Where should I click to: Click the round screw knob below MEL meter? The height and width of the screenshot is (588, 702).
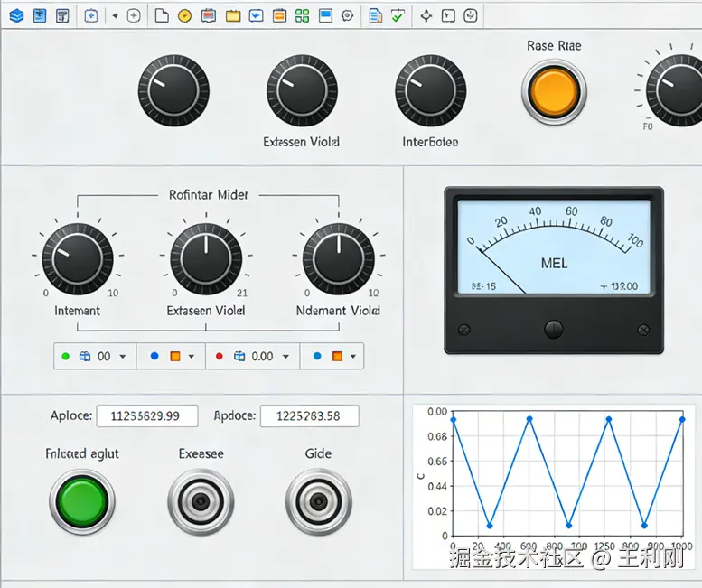click(x=555, y=327)
